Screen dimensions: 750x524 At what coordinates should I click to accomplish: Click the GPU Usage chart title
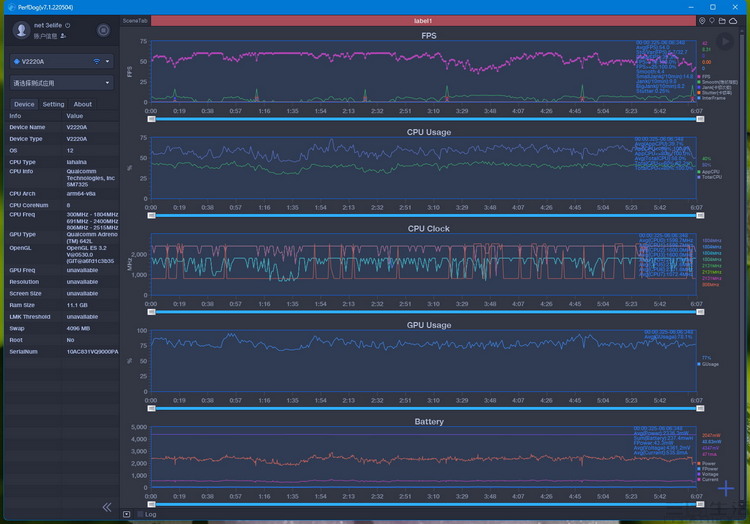click(429, 326)
